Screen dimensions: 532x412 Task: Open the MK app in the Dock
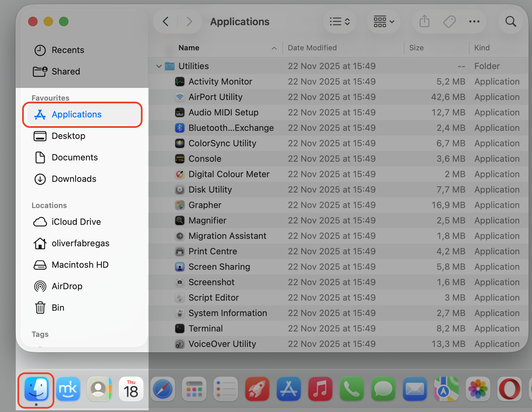pos(68,389)
